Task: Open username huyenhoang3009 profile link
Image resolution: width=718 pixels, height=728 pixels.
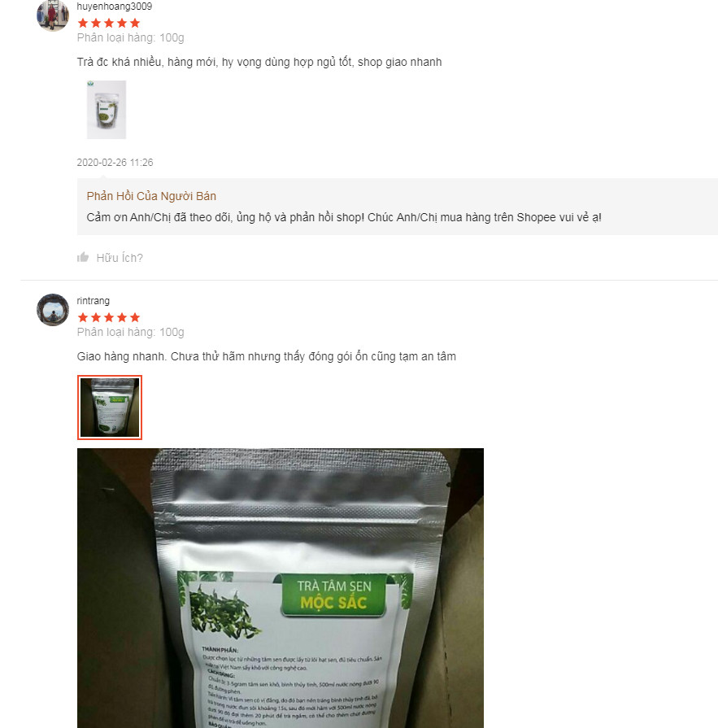Action: coord(114,7)
